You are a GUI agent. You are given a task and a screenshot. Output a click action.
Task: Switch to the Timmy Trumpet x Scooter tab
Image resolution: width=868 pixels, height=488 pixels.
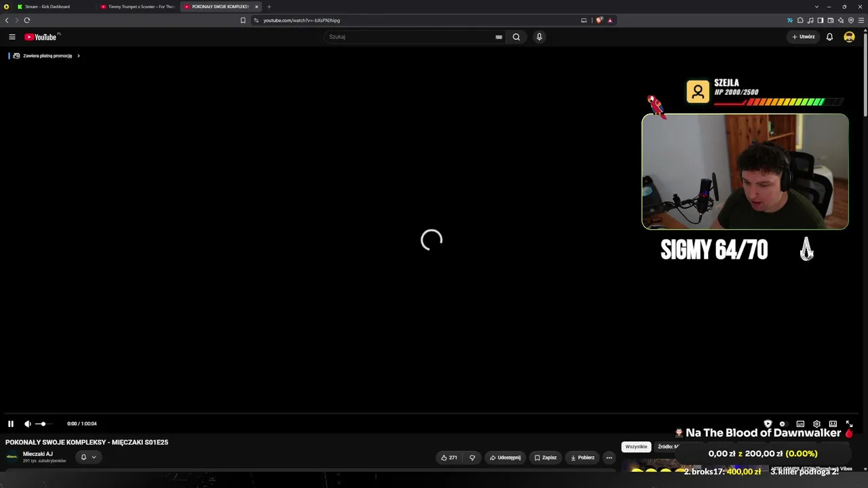(138, 7)
